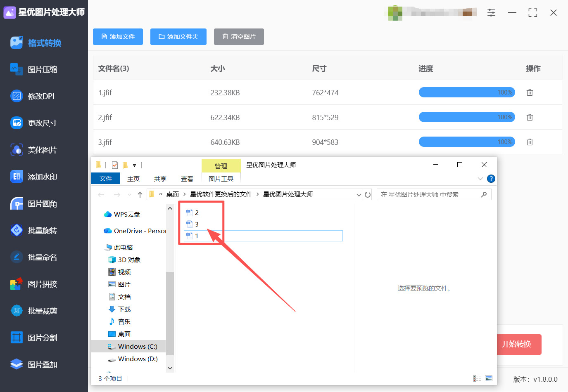
Task: Delete the 1.jfif row with trash icon
Action: (530, 92)
